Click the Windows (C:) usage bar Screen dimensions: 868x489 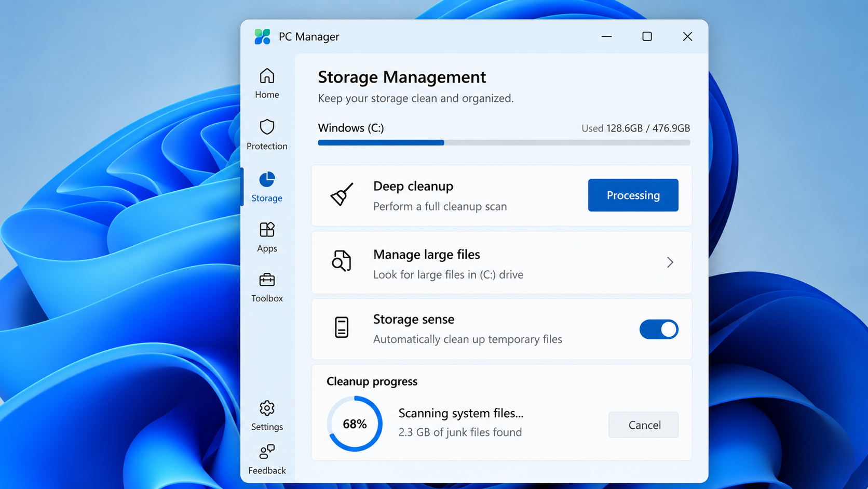[504, 142]
